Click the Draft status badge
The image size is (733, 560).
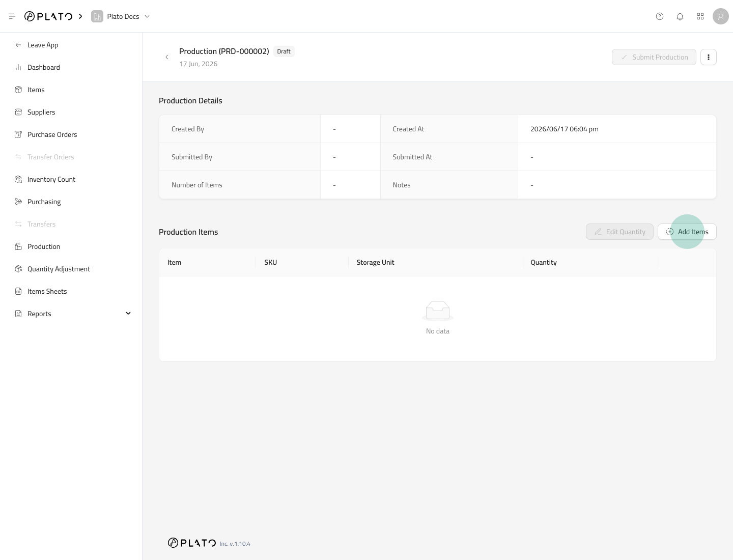[284, 51]
